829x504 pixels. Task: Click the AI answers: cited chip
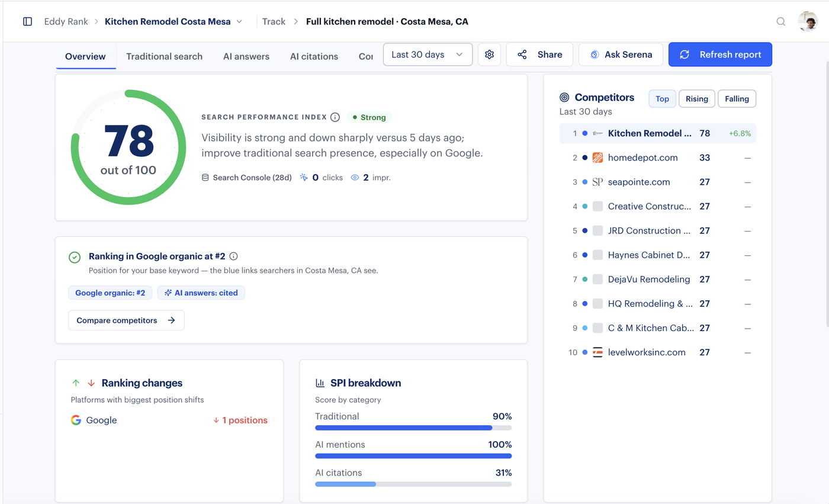pos(201,293)
